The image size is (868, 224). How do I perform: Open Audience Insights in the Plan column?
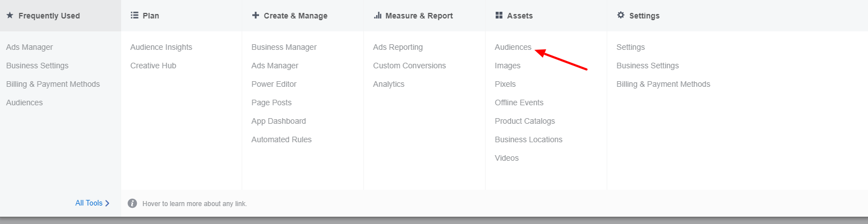tap(161, 48)
